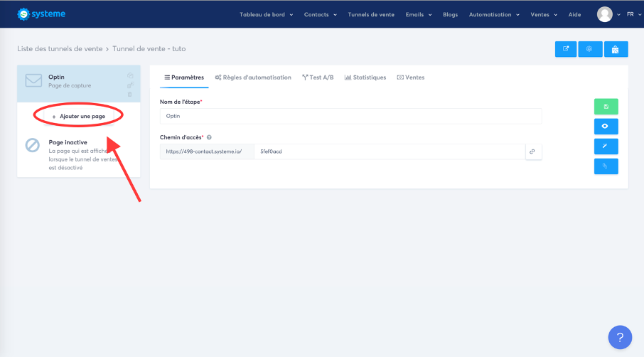Expand the Automatisation dropdown menu

click(x=494, y=14)
